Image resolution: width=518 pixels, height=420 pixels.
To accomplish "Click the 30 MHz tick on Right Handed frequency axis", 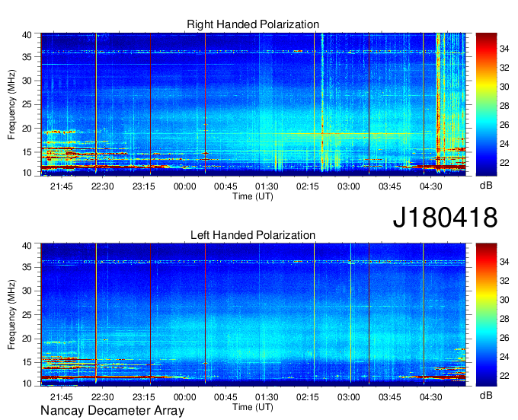I will [27, 81].
